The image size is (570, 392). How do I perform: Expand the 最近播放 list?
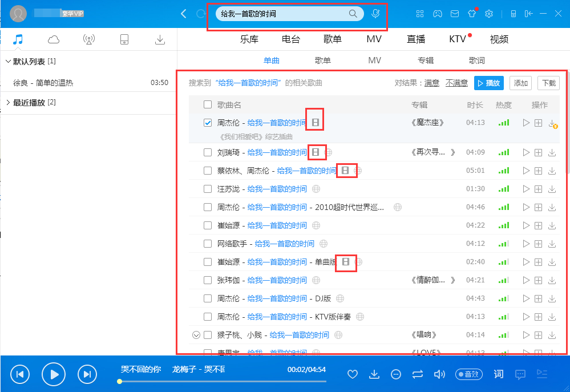8,103
